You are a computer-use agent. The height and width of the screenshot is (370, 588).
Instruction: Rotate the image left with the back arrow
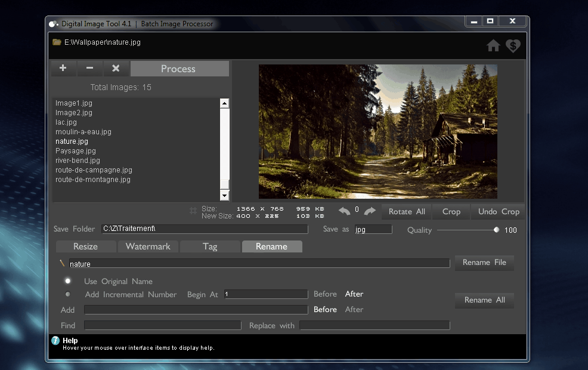pyautogui.click(x=344, y=211)
